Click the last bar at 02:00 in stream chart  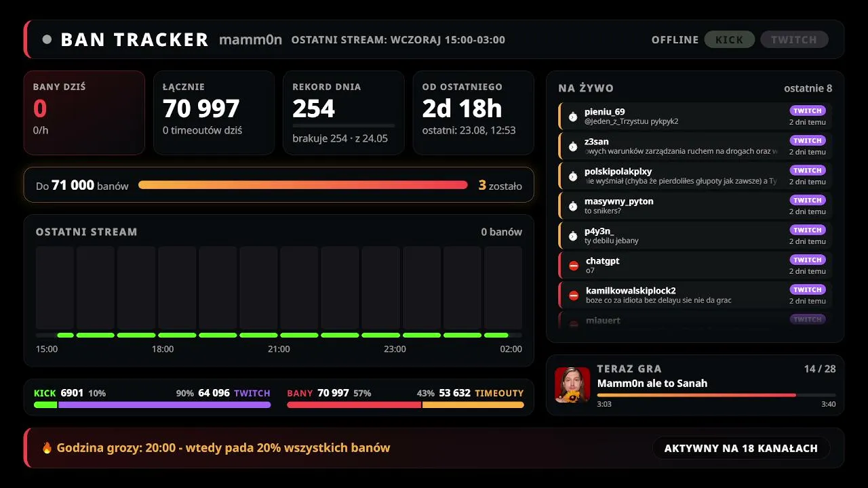(503, 288)
